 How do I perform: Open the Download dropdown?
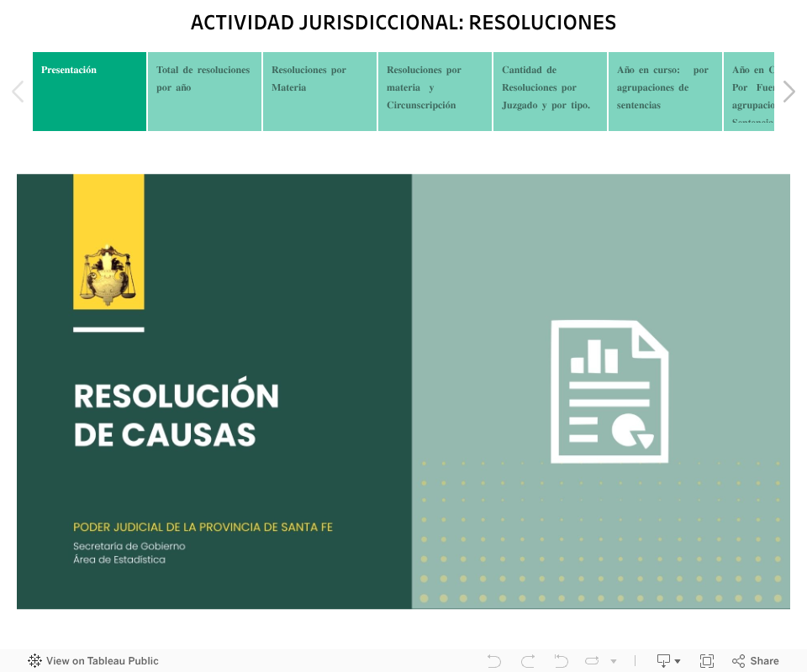pyautogui.click(x=668, y=661)
